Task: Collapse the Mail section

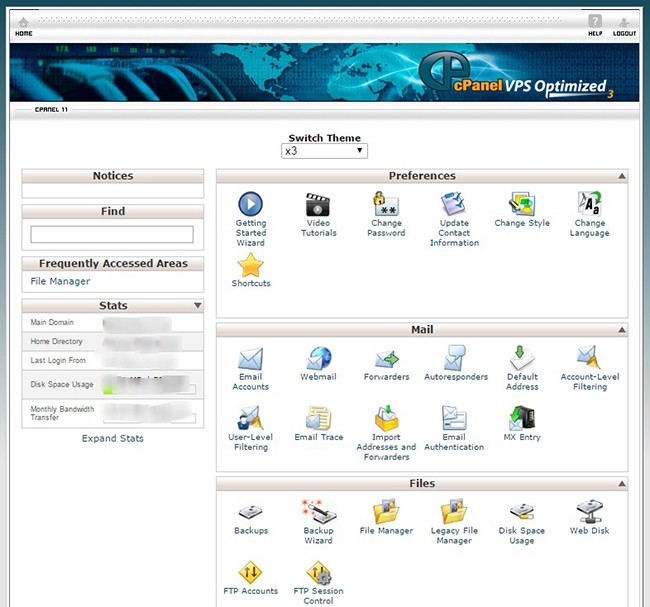Action: (x=622, y=330)
